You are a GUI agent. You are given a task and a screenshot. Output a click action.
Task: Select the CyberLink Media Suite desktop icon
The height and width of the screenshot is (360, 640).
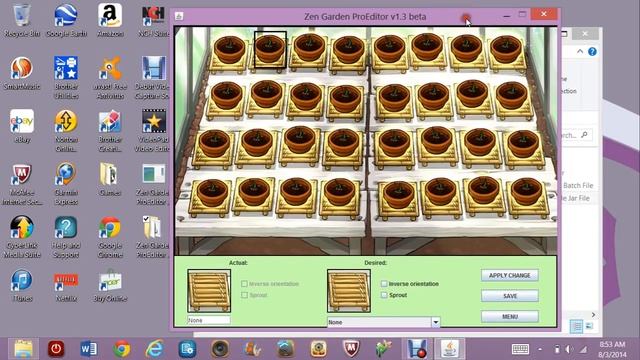(x=22, y=237)
